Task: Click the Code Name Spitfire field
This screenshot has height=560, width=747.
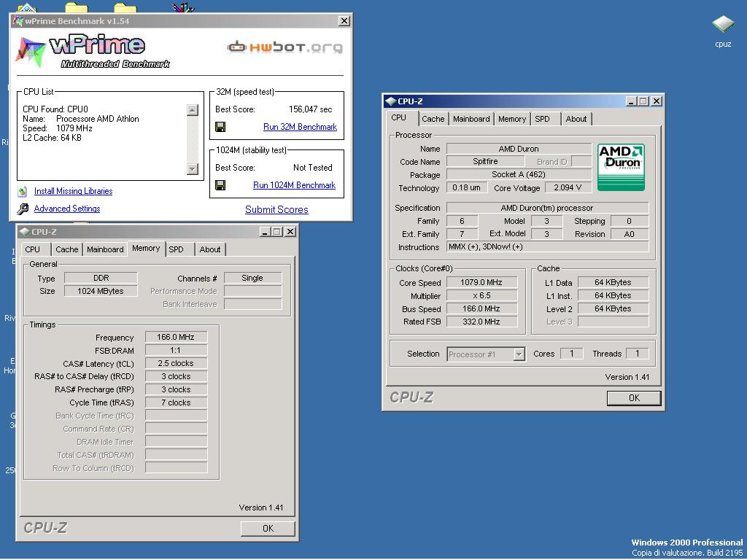Action: (x=485, y=161)
